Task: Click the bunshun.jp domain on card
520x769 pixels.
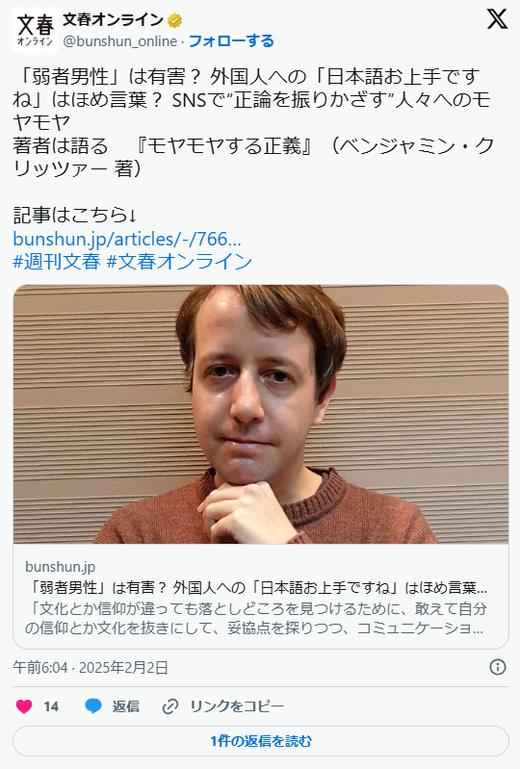Action: [x=60, y=567]
